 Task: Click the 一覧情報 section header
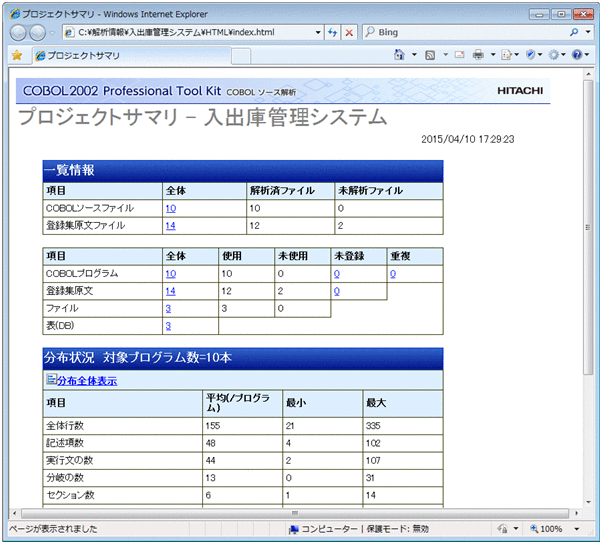click(x=243, y=171)
